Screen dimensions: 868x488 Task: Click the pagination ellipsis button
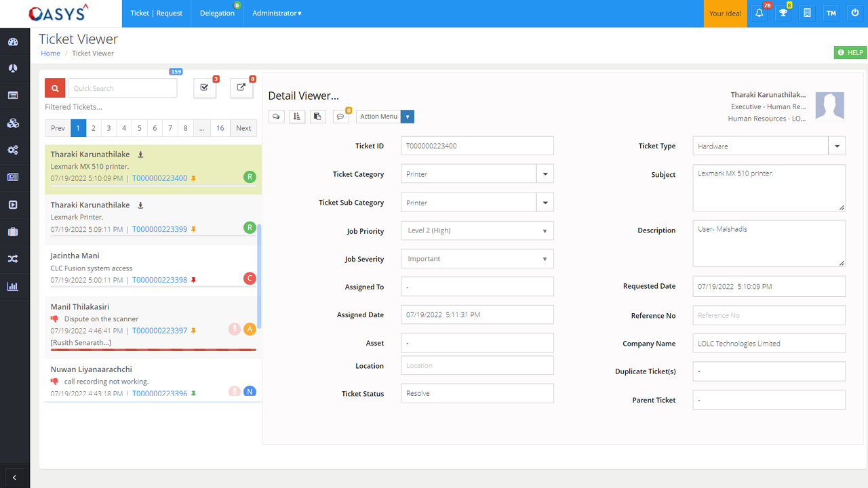coord(202,128)
